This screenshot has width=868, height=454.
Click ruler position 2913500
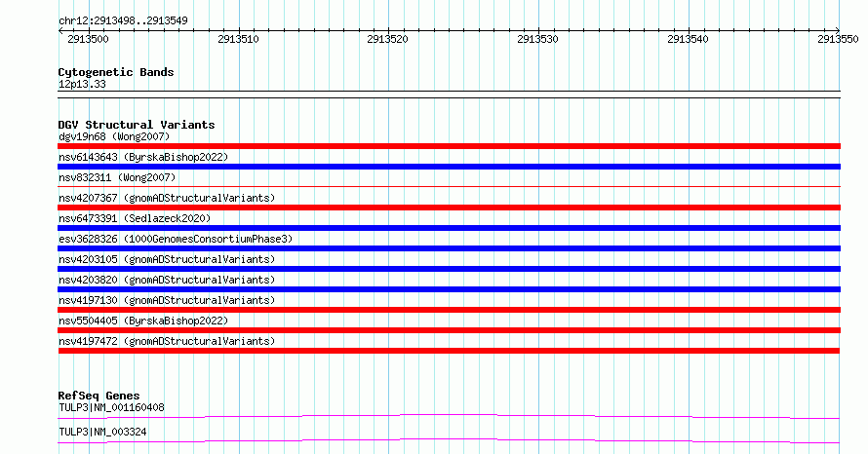coord(88,39)
